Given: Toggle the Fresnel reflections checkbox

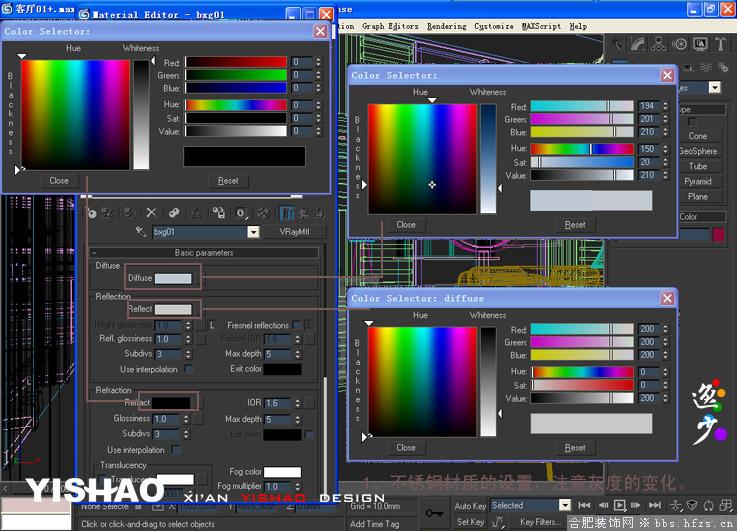Looking at the screenshot, I should point(296,325).
